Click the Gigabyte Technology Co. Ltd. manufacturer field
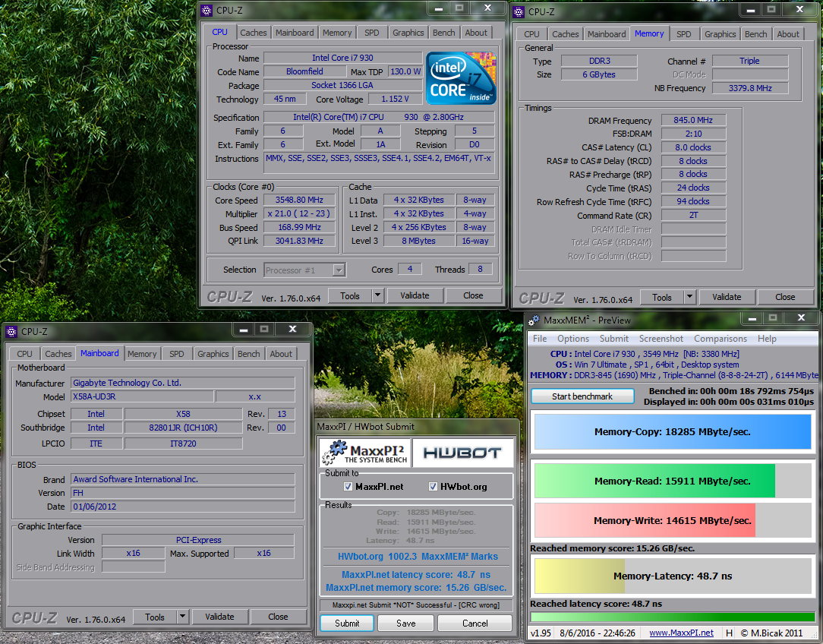The height and width of the screenshot is (644, 823). (183, 384)
